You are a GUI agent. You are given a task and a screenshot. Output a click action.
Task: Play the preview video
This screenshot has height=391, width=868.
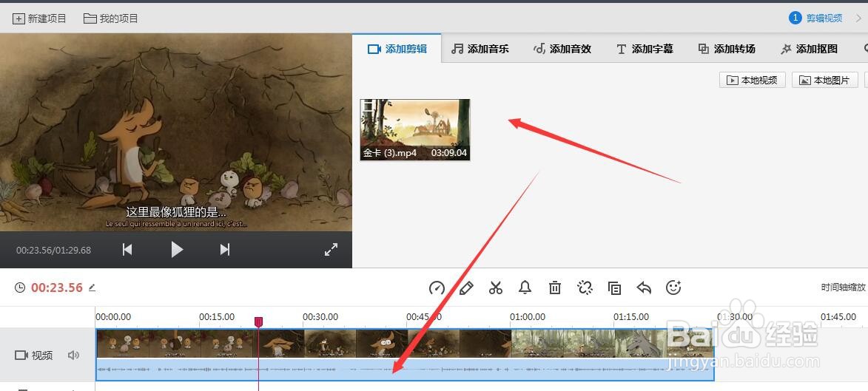pyautogui.click(x=177, y=250)
